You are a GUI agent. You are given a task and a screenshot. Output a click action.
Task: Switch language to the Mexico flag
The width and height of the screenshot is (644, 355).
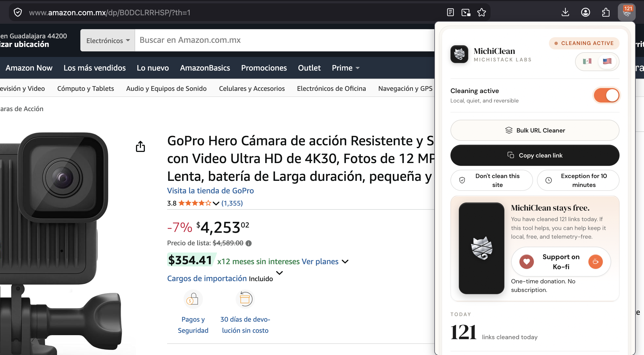[x=587, y=61]
